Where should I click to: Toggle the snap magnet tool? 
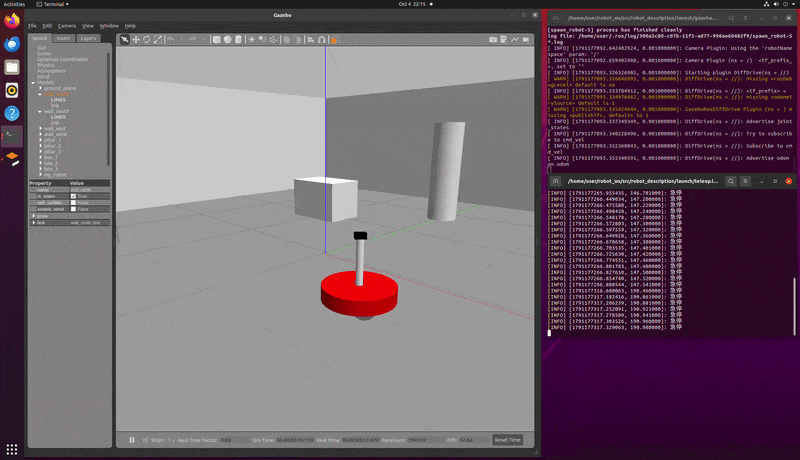[x=321, y=39]
